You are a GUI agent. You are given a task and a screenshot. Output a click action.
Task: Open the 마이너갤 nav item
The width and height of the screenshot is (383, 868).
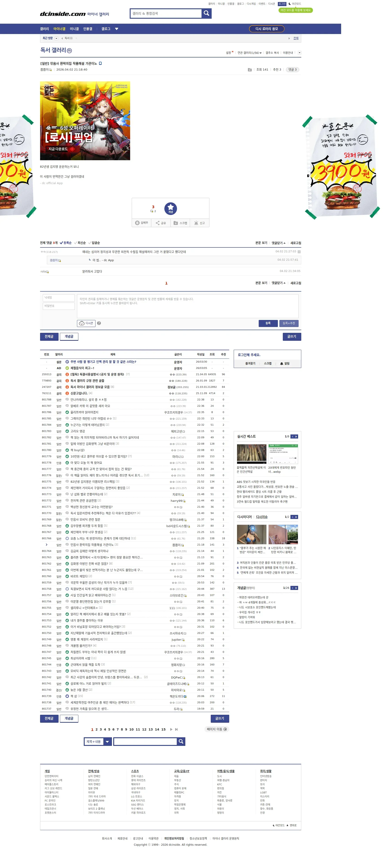[x=59, y=29]
